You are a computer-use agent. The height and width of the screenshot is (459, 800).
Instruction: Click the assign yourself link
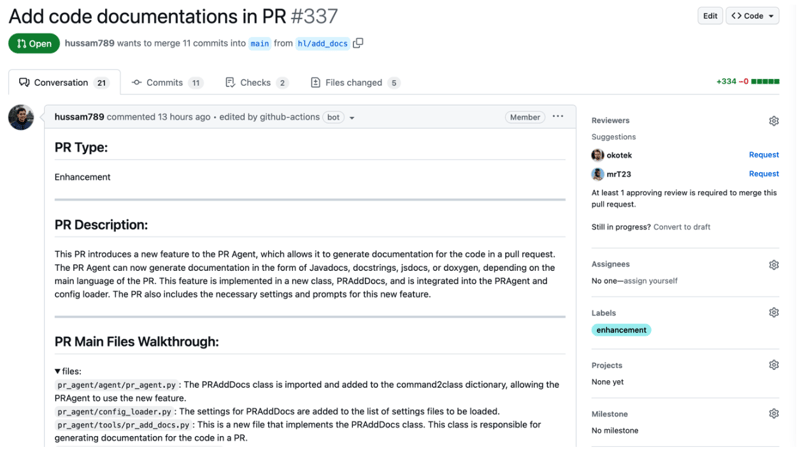click(x=649, y=281)
